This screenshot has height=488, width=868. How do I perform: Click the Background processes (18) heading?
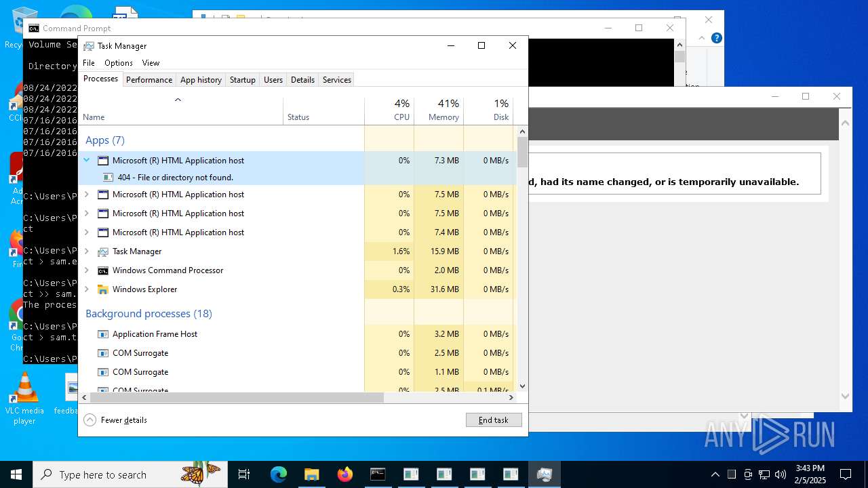(149, 314)
